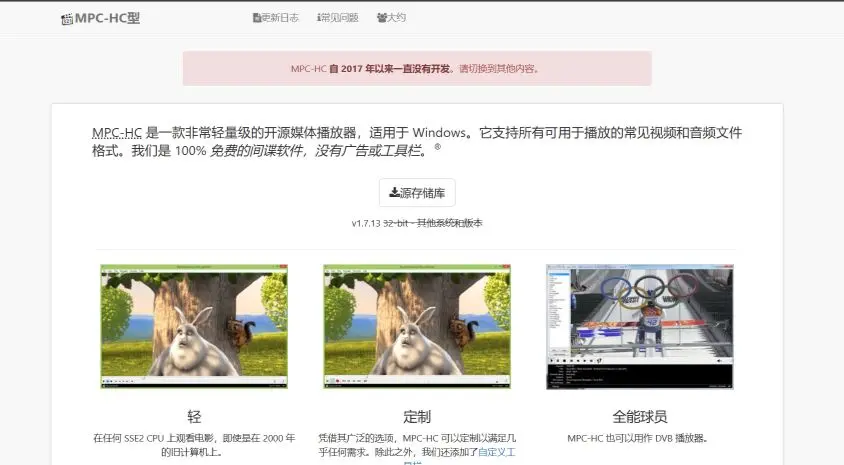Click the v1.7.13 version text
This screenshot has height=465, width=844.
click(x=366, y=223)
